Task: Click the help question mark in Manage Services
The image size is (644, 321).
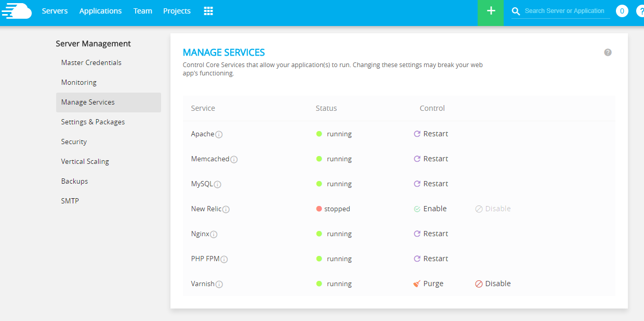Action: pyautogui.click(x=608, y=53)
